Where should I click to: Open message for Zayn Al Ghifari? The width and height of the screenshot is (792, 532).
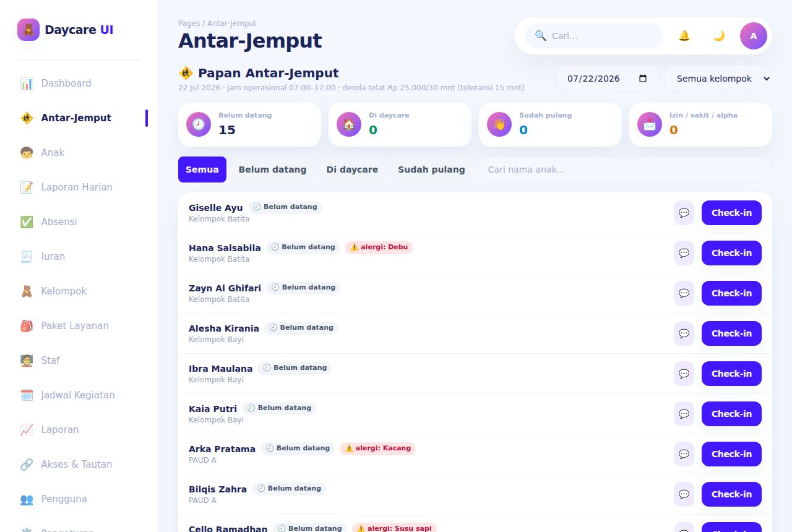pyautogui.click(x=684, y=293)
